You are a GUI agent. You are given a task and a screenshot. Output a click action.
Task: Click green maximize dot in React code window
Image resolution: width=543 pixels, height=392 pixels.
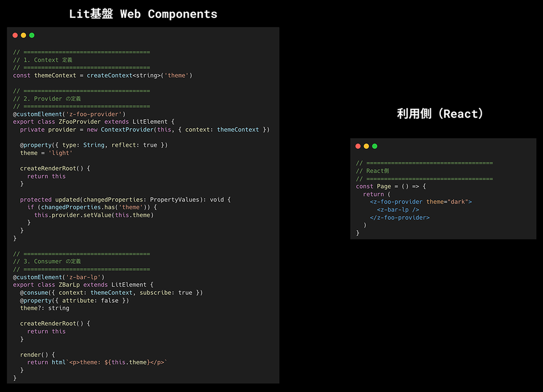(x=375, y=146)
